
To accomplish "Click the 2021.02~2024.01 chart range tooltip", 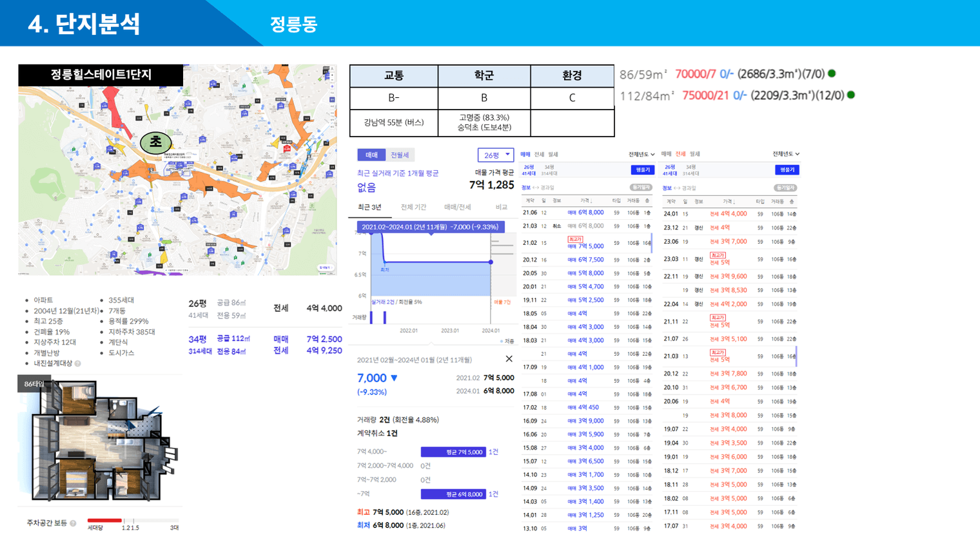I will coord(430,227).
